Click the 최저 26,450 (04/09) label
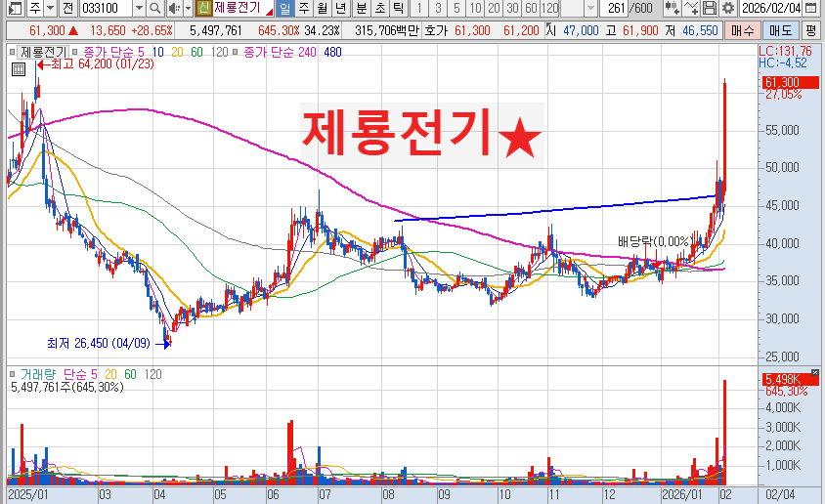This screenshot has height=504, width=825. tap(99, 343)
